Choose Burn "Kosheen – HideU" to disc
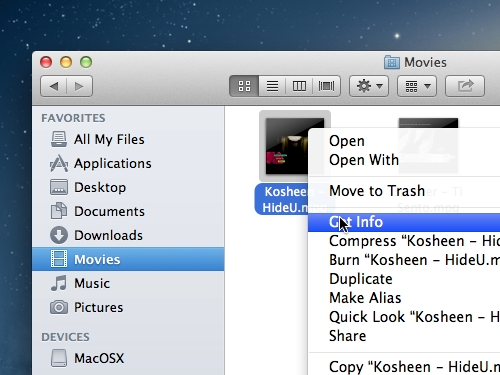500x375 pixels. (404, 260)
